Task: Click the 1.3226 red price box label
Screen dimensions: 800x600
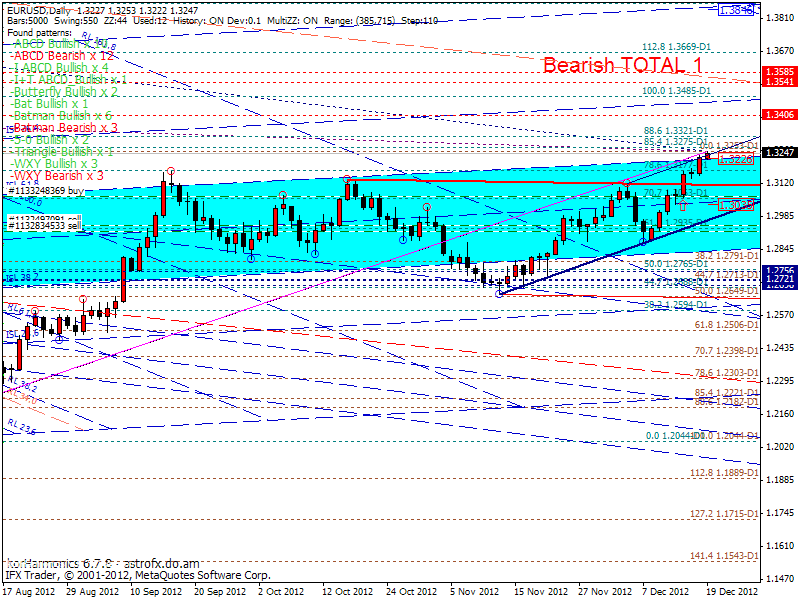Action: point(735,159)
